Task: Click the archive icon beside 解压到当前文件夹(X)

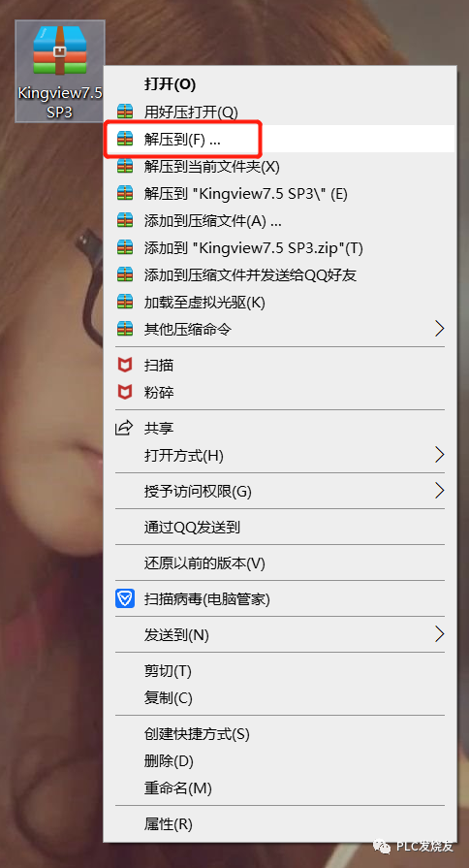Action: (x=126, y=166)
